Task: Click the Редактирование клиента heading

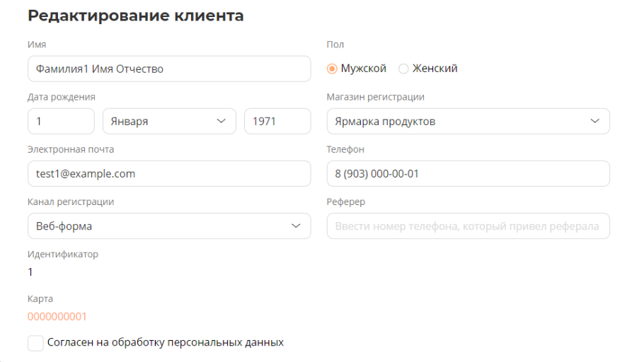Action: 136,16
